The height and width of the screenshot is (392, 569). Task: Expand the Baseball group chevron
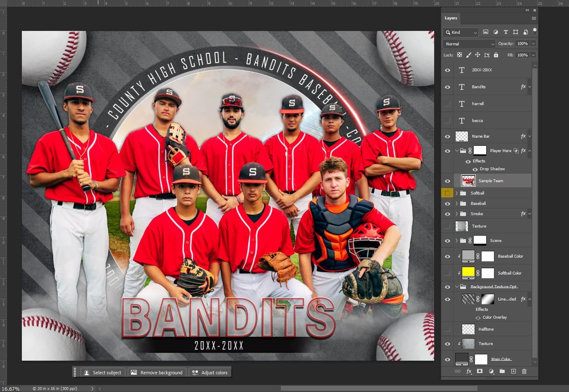[456, 203]
